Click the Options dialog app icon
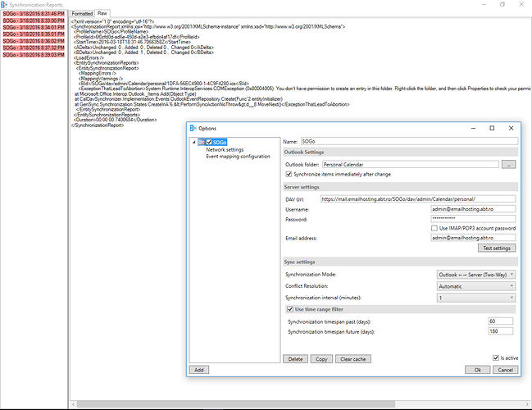Screen dimensions: 532x410 click(193, 128)
